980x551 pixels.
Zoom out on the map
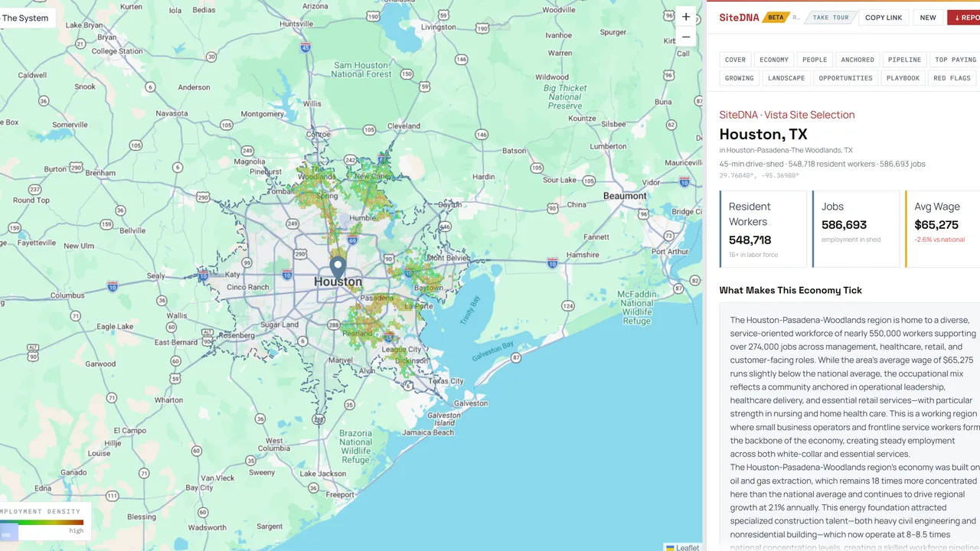[686, 37]
